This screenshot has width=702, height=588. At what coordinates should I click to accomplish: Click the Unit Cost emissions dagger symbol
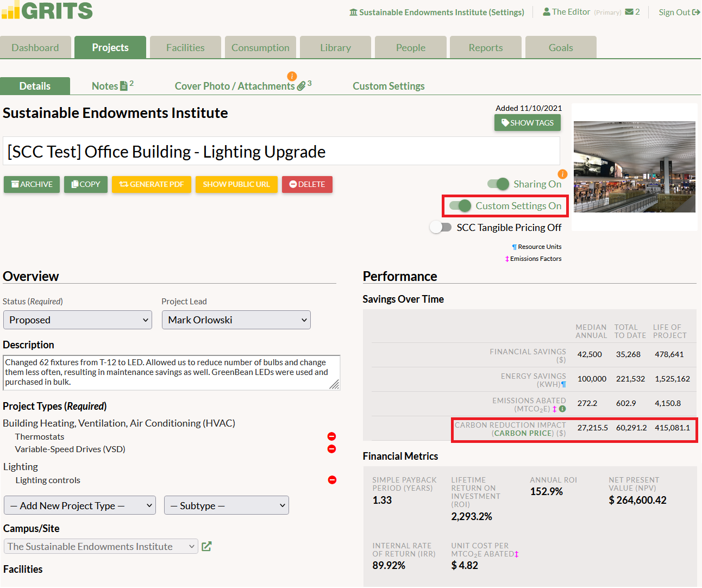517,554
